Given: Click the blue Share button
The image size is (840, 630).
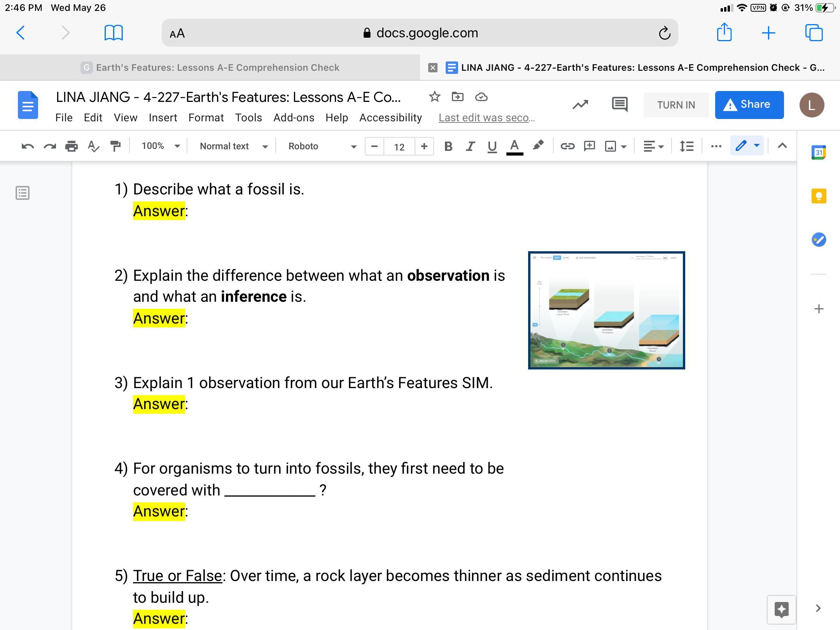Looking at the screenshot, I should [749, 105].
